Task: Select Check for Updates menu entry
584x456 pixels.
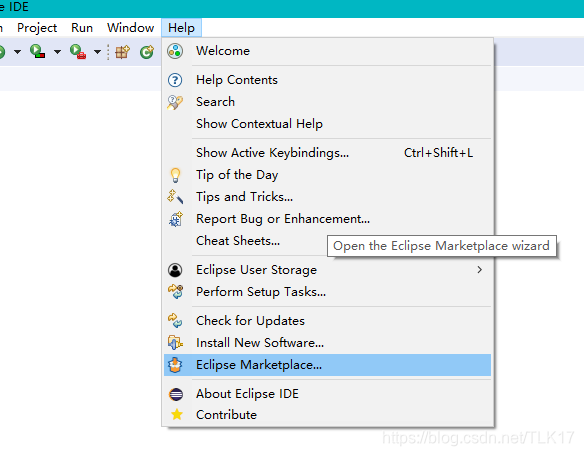Action: click(x=327, y=321)
